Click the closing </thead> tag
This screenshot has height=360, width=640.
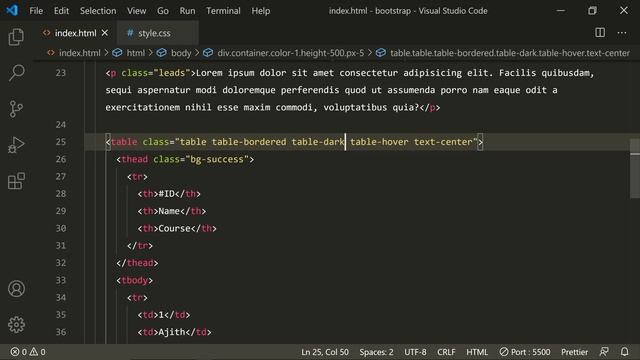(x=137, y=263)
